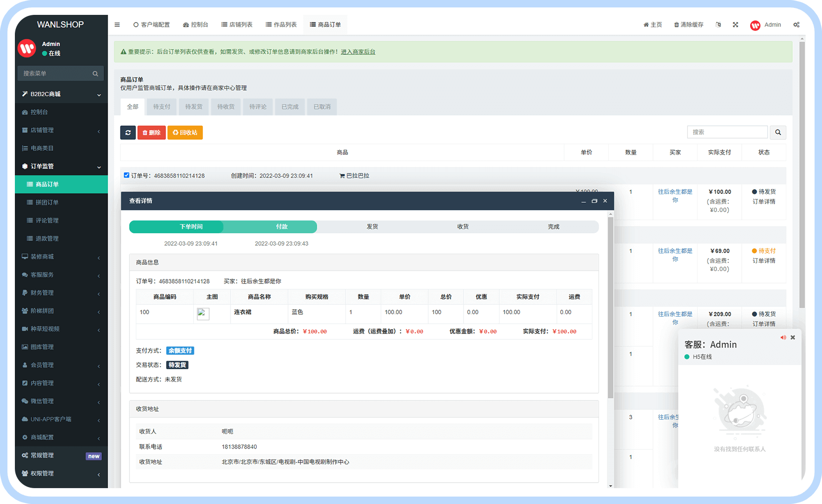
Task: Click the sidebar menu search icon
Action: point(95,74)
